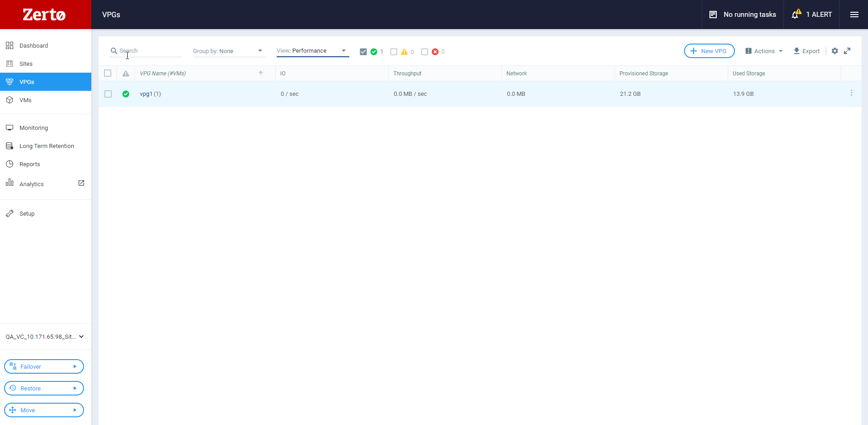Open Analytics external link icon
868x425 pixels.
pyautogui.click(x=81, y=183)
